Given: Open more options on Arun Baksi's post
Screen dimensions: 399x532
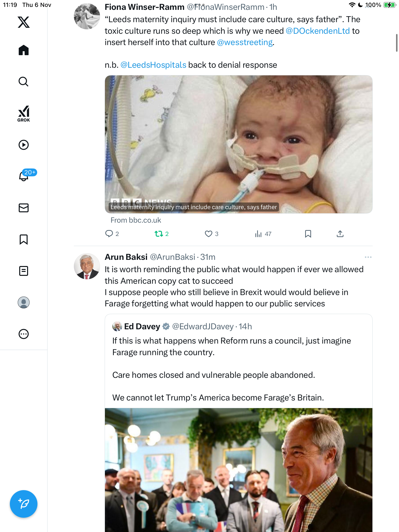Looking at the screenshot, I should 368,257.
